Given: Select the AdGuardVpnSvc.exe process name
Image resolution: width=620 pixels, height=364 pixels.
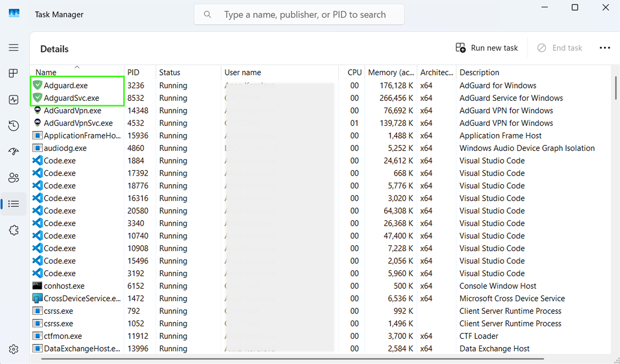Looking at the screenshot, I should point(78,123).
